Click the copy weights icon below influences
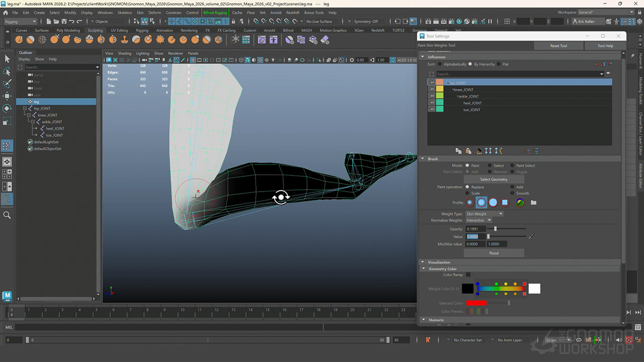644x362 pixels. (458, 151)
